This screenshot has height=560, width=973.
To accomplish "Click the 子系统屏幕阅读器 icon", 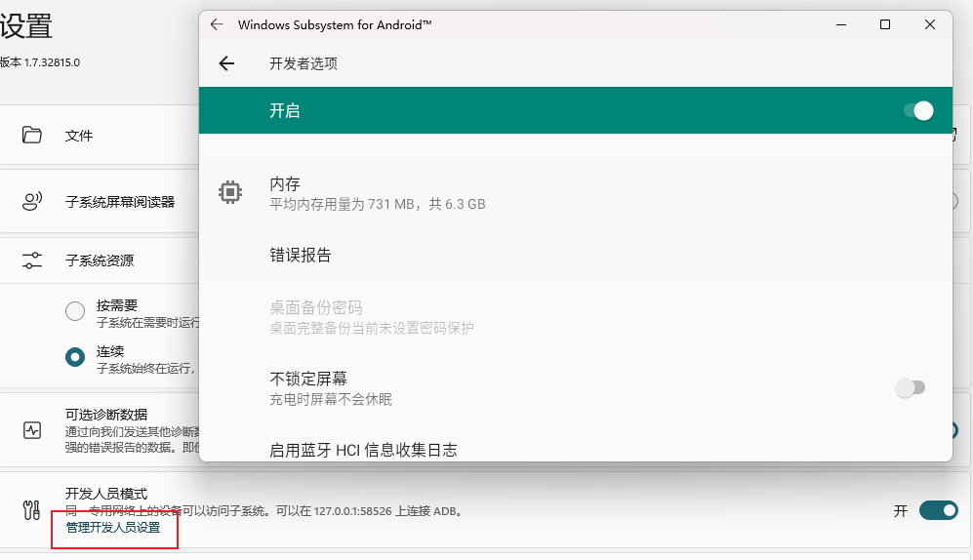I will [x=32, y=202].
